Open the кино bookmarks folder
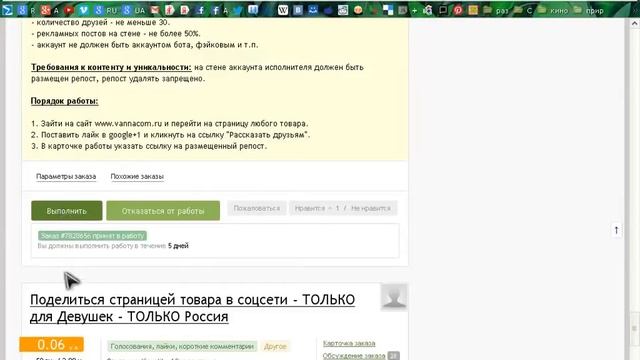Viewport: 640px width, 360px height. click(553, 10)
